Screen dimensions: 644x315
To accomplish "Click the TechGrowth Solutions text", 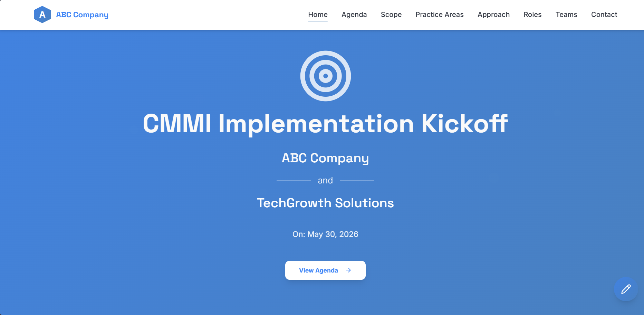I will [x=325, y=203].
